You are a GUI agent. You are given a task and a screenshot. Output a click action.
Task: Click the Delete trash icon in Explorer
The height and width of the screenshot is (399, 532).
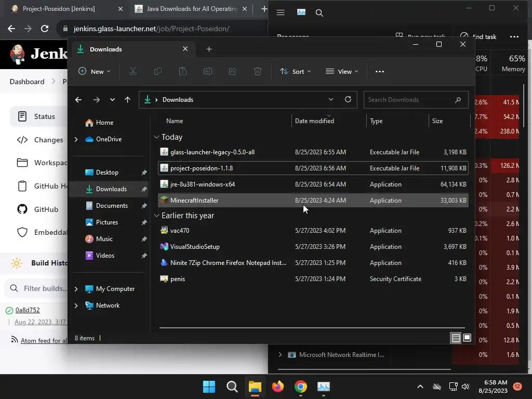click(x=258, y=71)
